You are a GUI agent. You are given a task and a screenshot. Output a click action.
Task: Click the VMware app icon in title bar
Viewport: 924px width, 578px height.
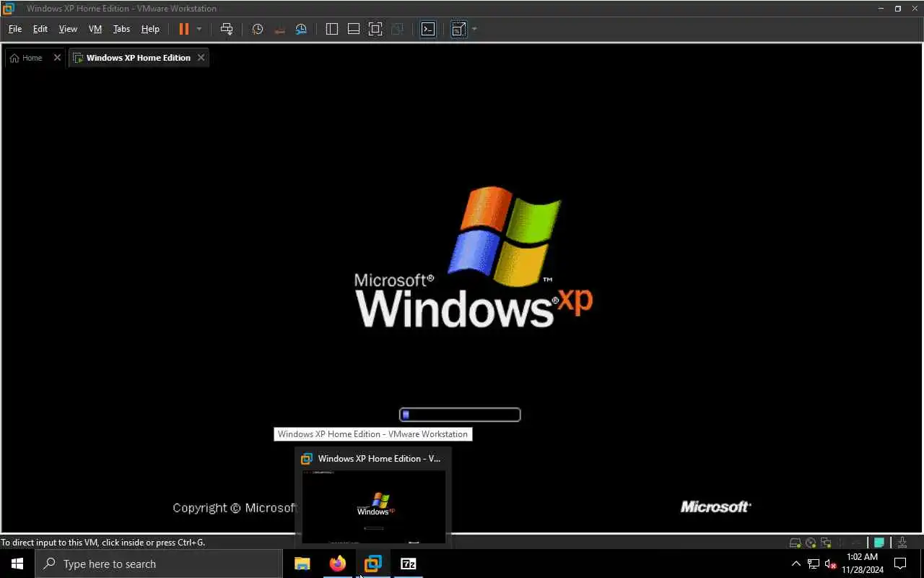(9, 9)
